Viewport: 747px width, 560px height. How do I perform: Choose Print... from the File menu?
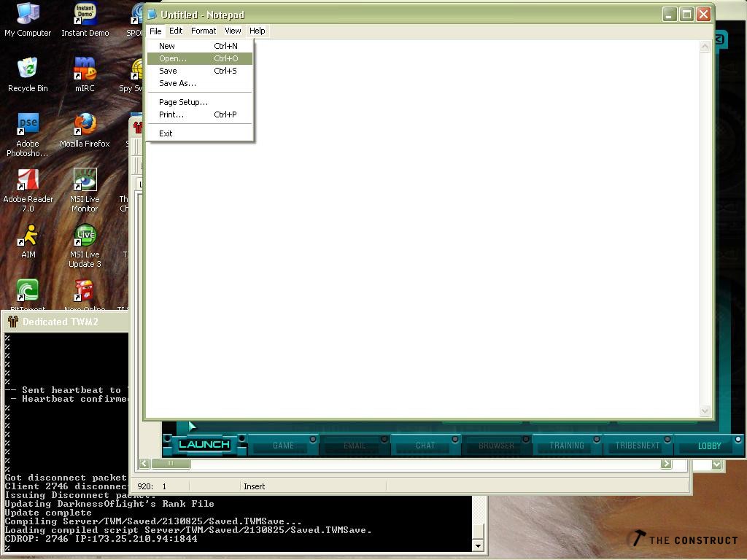[x=200, y=114]
